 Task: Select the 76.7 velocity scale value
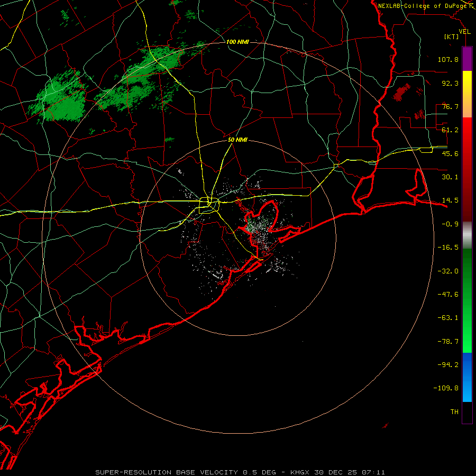[450, 106]
